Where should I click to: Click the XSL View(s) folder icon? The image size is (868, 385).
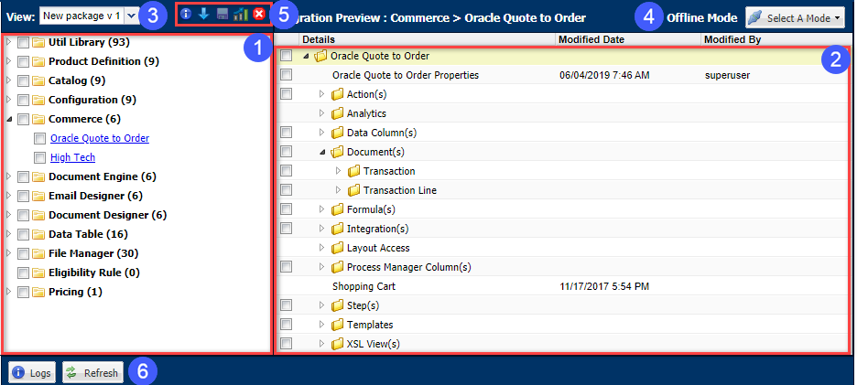point(337,344)
